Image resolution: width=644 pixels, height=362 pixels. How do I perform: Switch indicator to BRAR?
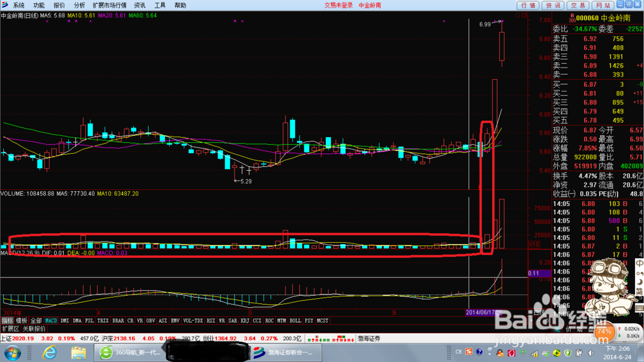[118, 321]
